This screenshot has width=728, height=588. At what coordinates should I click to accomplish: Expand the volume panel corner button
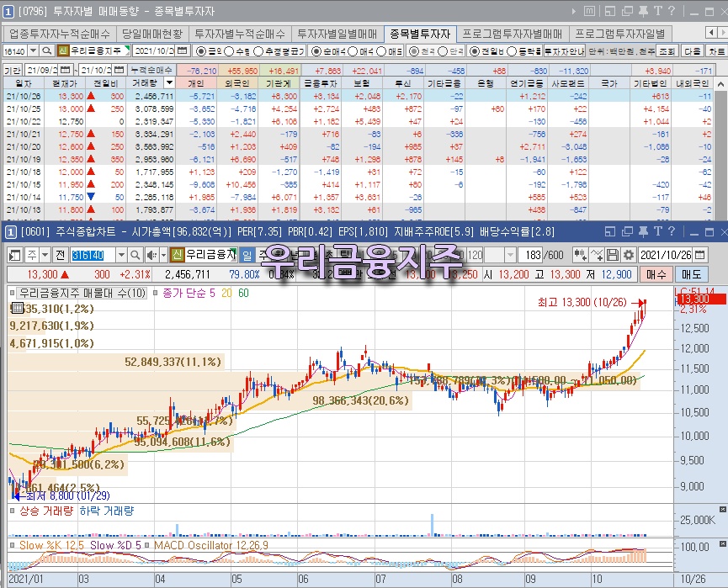click(723, 509)
